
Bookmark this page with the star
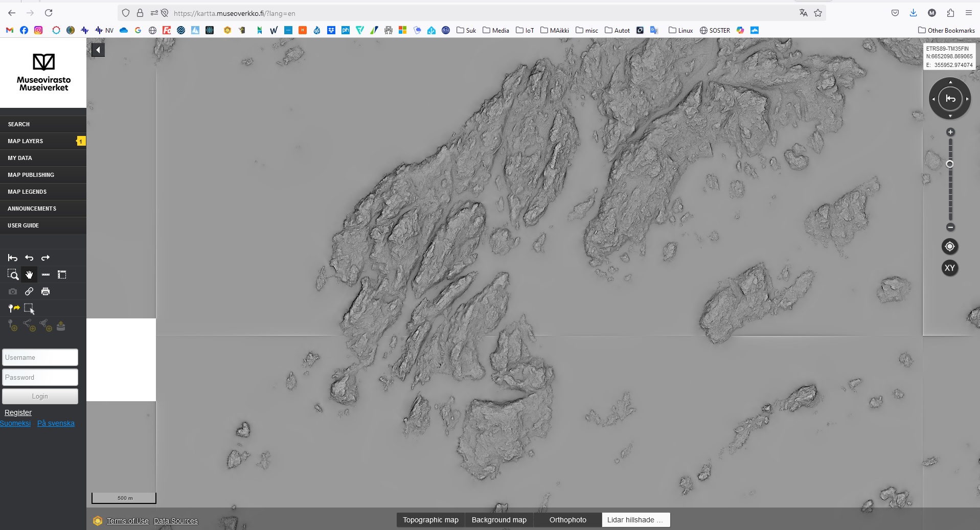click(818, 13)
